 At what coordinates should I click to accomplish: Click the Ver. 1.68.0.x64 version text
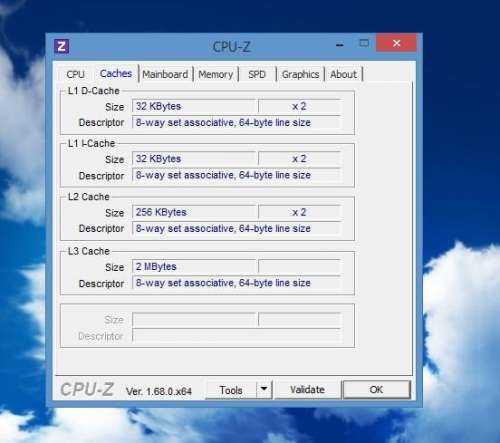coord(159,391)
